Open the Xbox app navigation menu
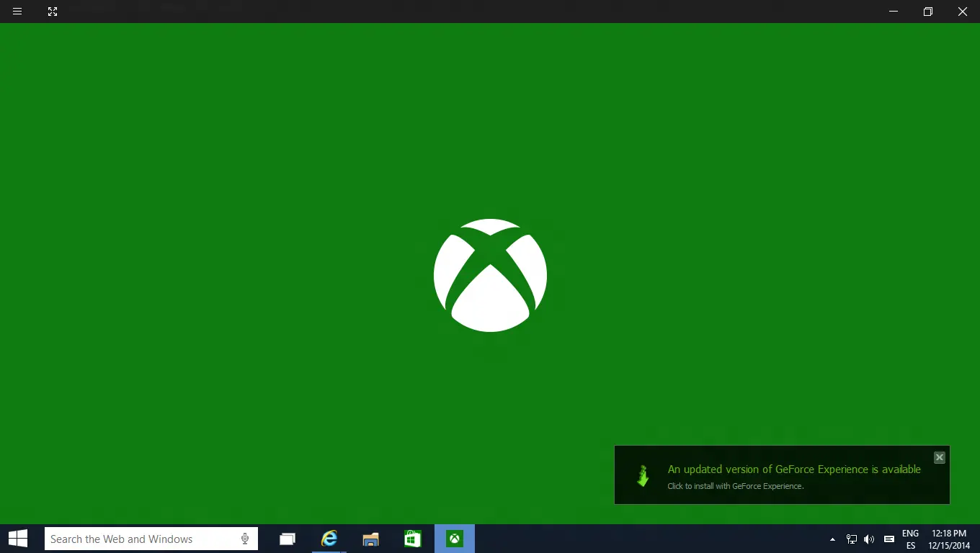 tap(17, 12)
